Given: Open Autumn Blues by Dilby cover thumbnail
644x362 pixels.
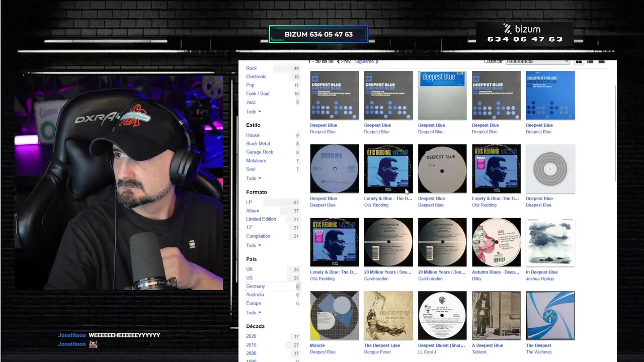Looking at the screenshot, I should click(497, 242).
